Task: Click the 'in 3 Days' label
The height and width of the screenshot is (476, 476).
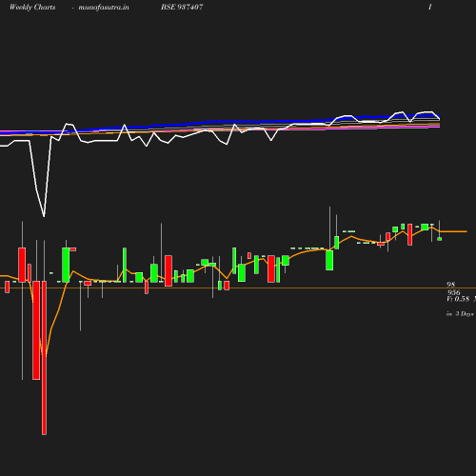Action: (x=460, y=314)
